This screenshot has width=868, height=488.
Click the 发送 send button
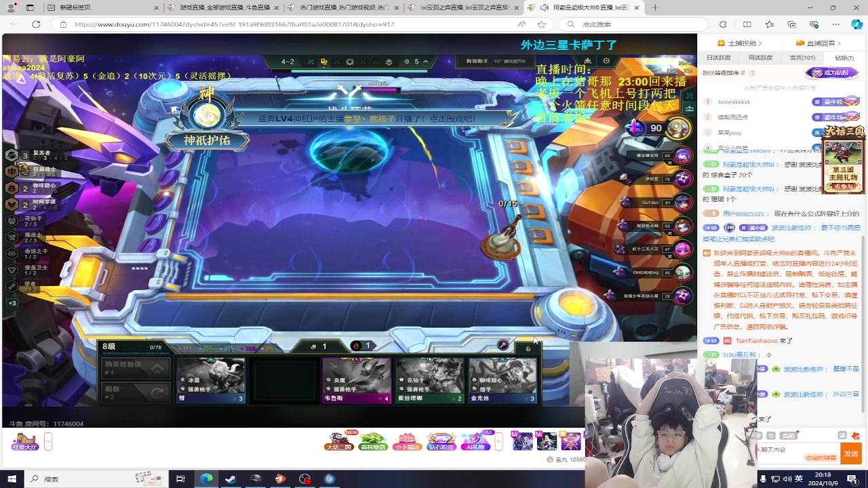pos(851,453)
